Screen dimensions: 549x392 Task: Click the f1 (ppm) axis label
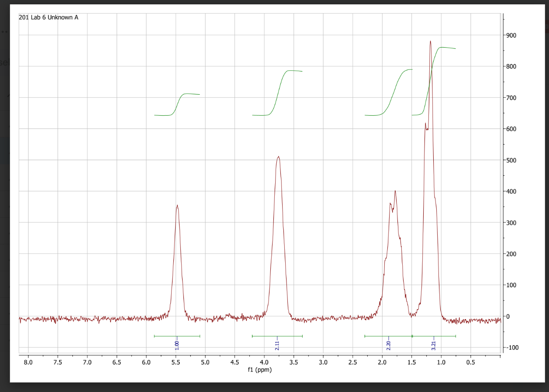coord(260,370)
